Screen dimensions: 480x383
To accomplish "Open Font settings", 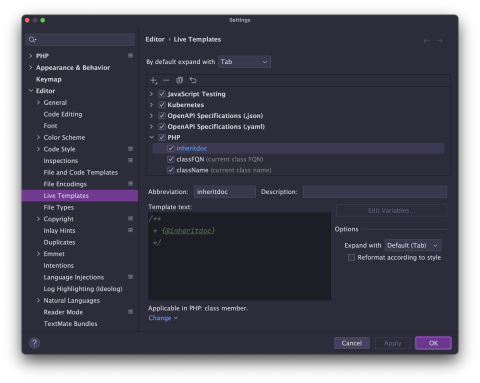I will point(50,126).
